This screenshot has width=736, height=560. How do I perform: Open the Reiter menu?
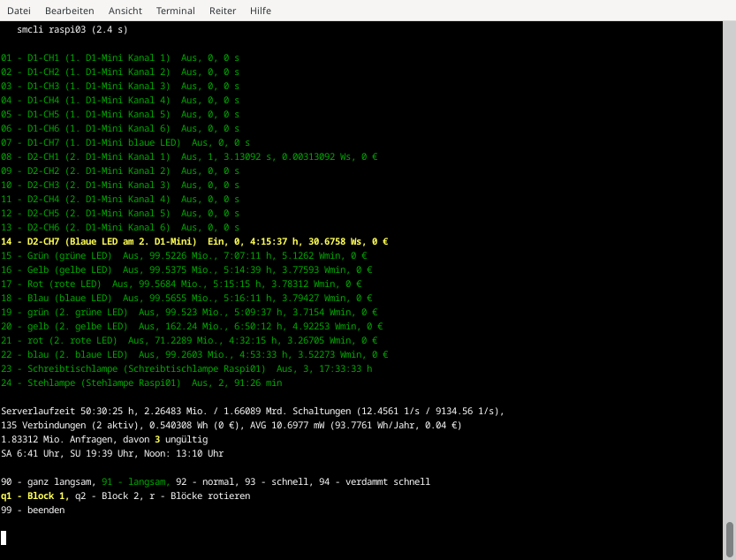[223, 11]
